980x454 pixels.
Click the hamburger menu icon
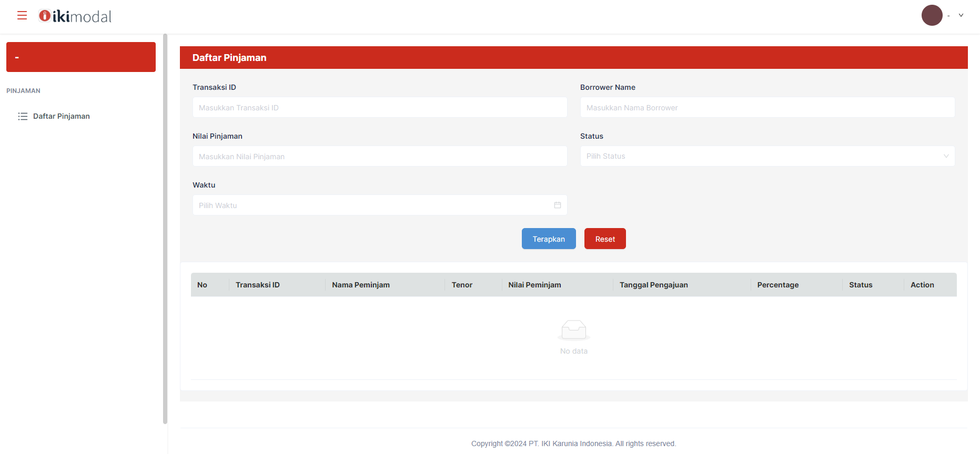(x=22, y=16)
